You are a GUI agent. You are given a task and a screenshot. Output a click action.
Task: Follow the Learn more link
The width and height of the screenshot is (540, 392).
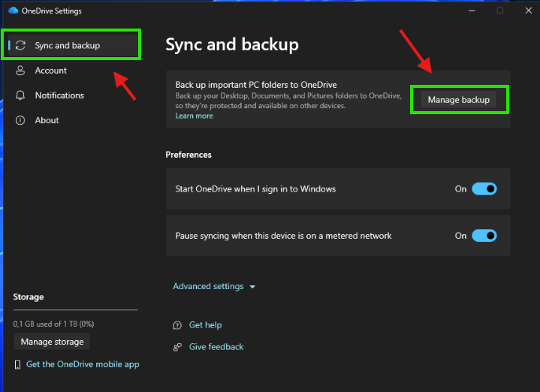[194, 116]
